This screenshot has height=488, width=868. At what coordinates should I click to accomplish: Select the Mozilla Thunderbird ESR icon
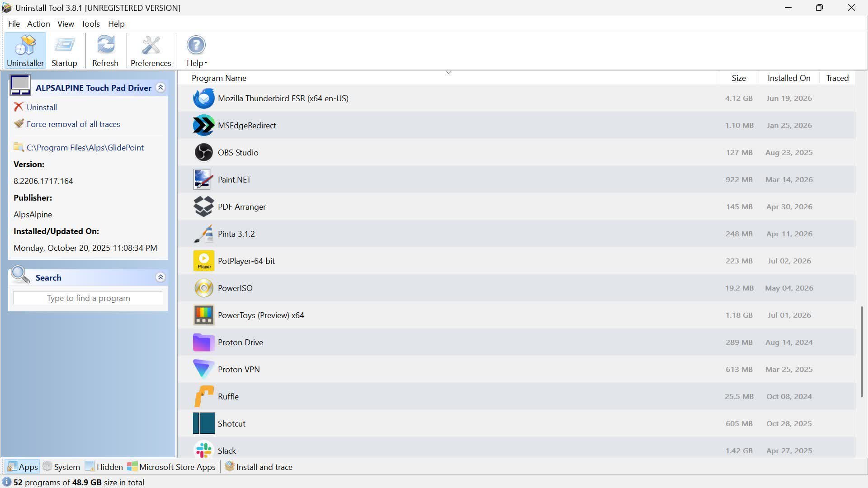pyautogui.click(x=203, y=98)
